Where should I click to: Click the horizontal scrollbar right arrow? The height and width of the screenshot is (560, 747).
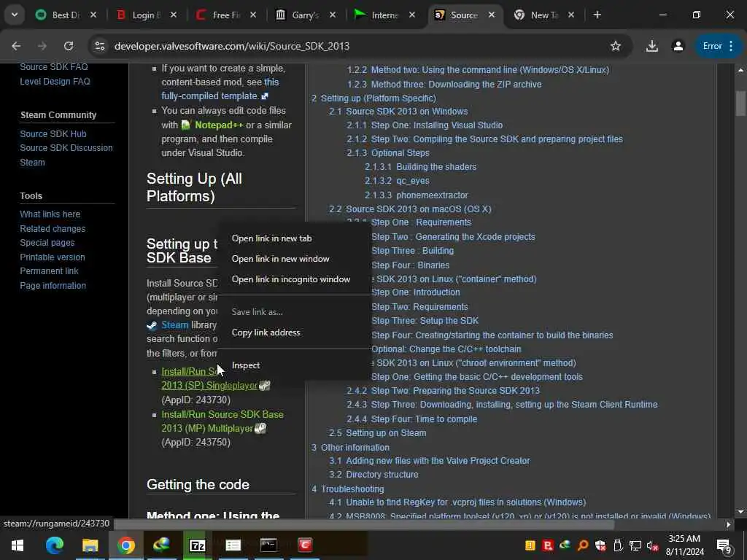point(728,525)
